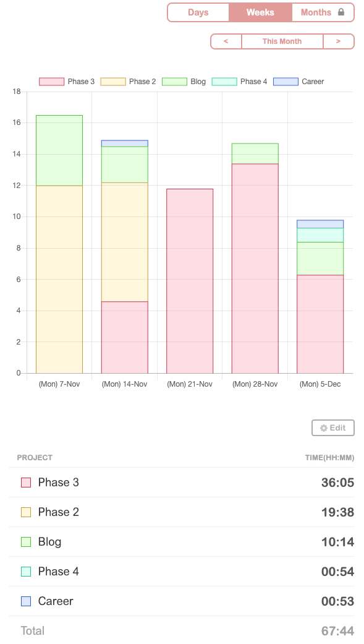
Task: Toggle Blog series in chart legend
Action: coord(184,81)
